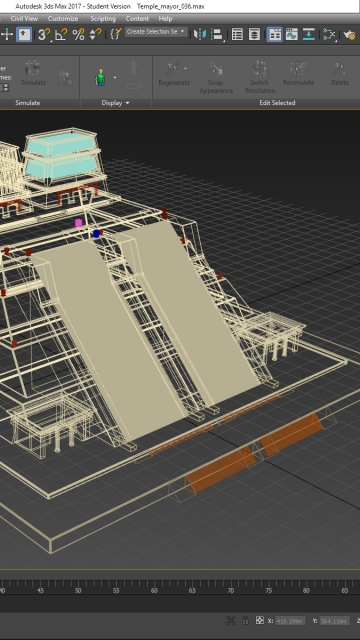Expand the Display panel dropdown arrow
Image resolution: width=360 pixels, height=640 pixels.
click(127, 103)
